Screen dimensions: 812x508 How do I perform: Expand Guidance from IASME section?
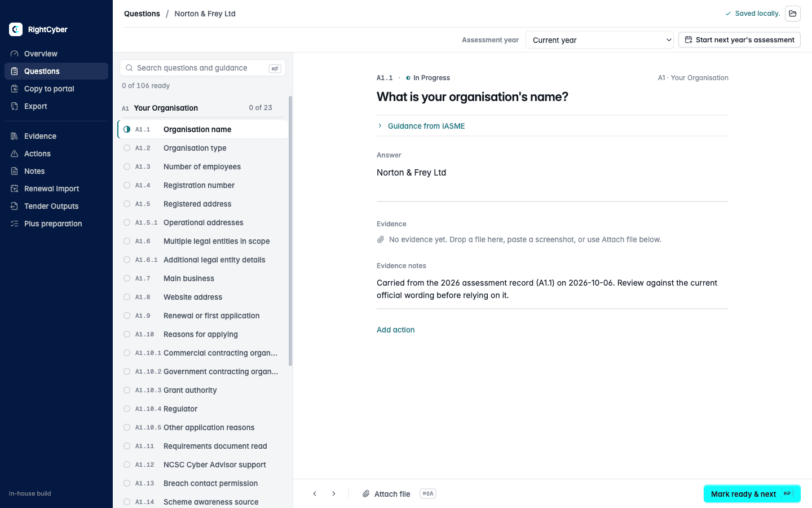coord(426,126)
